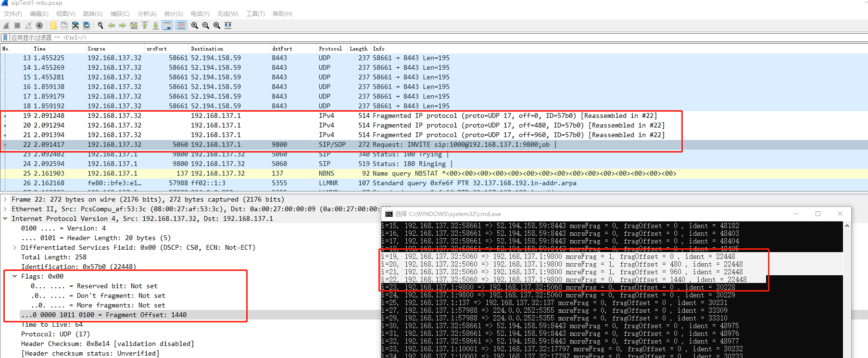This screenshot has height=358, width=868.
Task: Open capture options gear icon
Action: coord(39,26)
